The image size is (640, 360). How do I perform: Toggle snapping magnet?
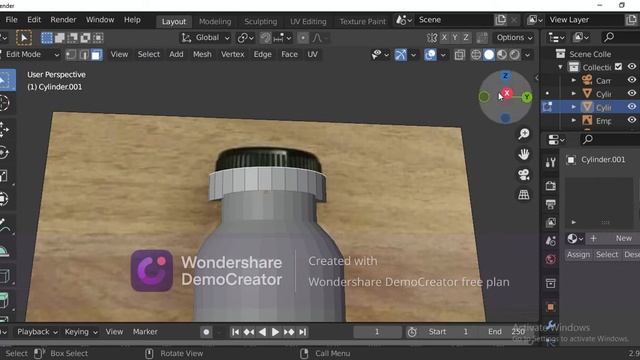pyautogui.click(x=265, y=38)
